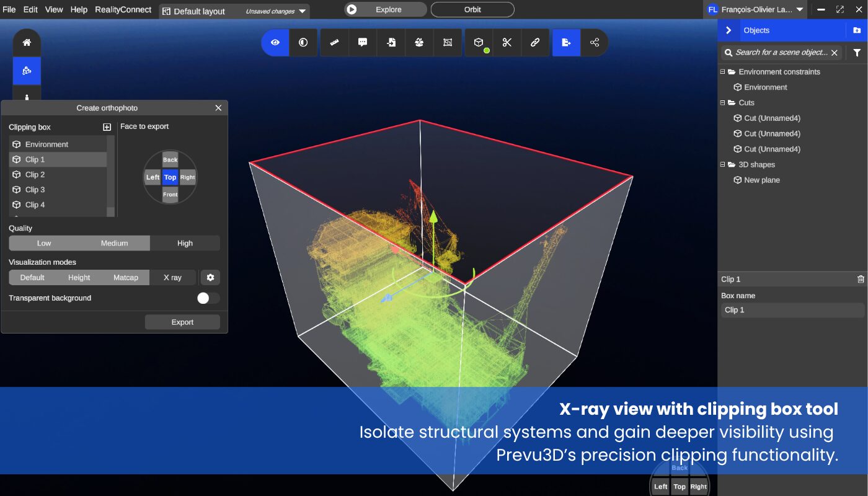Select the scissors cut tool

[507, 43]
